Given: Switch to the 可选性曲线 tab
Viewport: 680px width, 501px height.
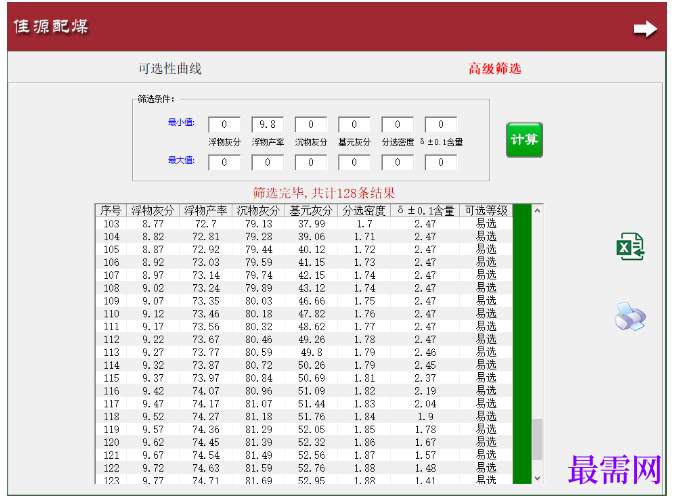Looking at the screenshot, I should [170, 69].
